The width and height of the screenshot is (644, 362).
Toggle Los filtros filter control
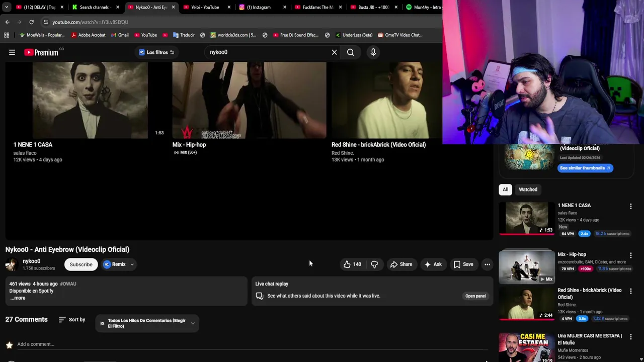click(156, 52)
